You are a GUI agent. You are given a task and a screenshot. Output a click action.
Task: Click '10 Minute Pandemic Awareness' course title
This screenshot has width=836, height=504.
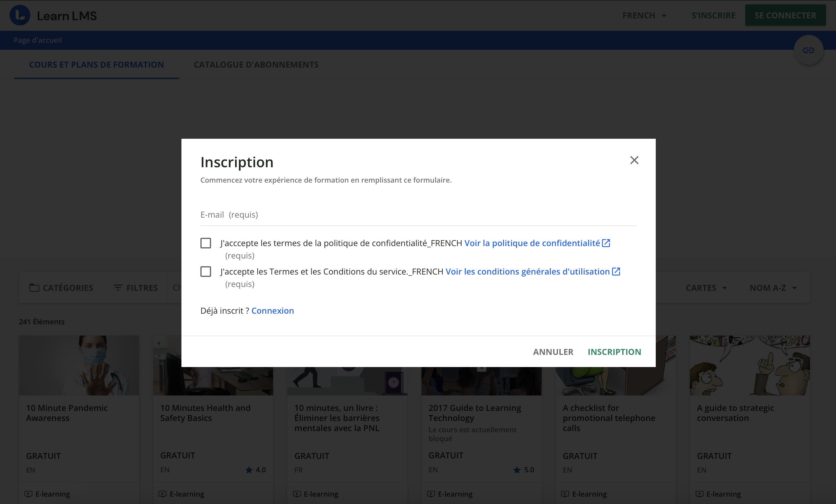tap(67, 413)
